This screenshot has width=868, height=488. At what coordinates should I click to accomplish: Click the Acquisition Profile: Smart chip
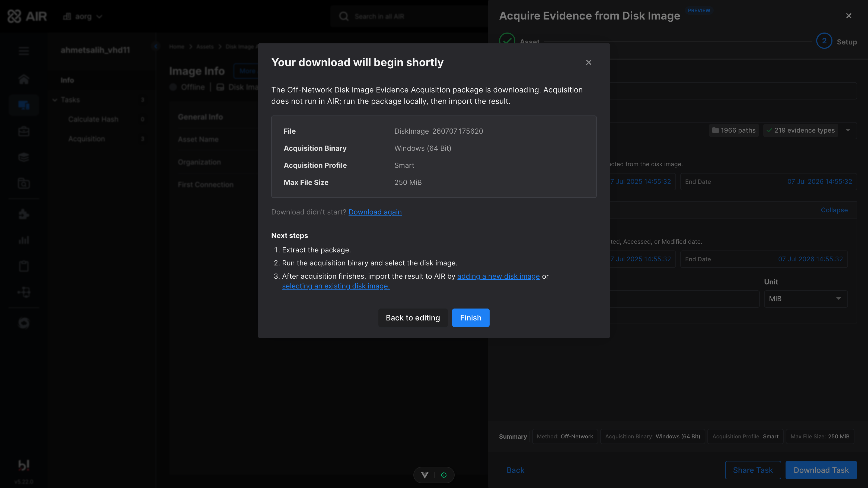pyautogui.click(x=745, y=436)
